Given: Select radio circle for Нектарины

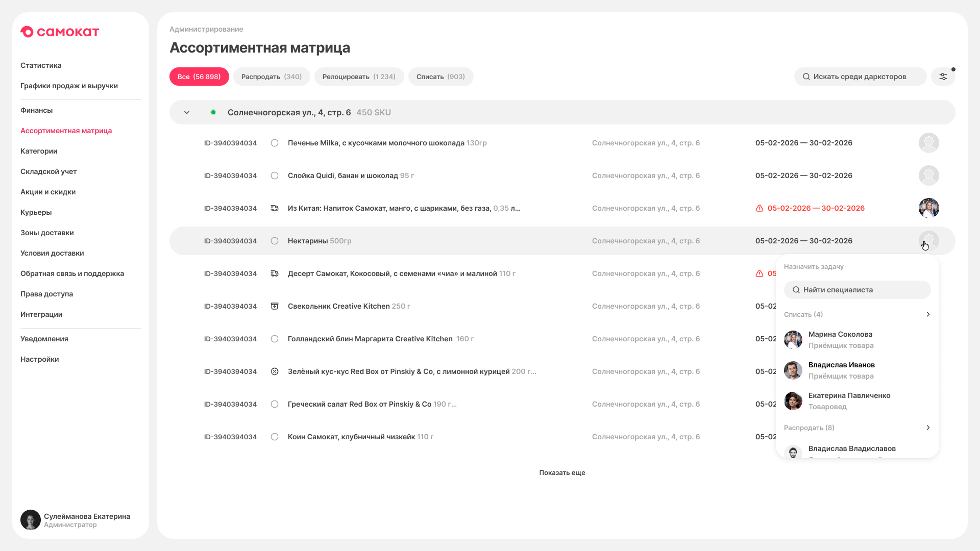Looking at the screenshot, I should [275, 241].
